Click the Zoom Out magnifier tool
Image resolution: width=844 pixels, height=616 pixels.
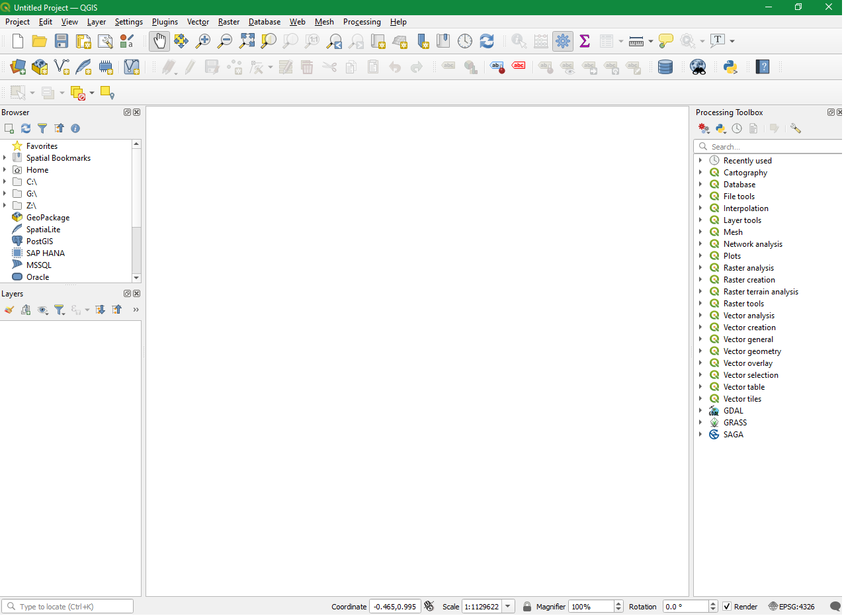point(225,41)
